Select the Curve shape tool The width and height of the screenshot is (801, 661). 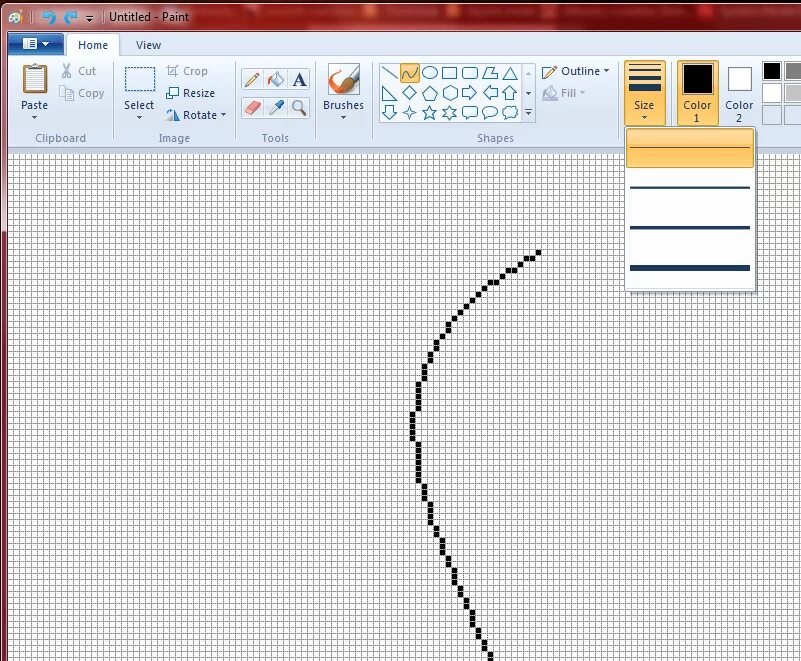click(410, 73)
